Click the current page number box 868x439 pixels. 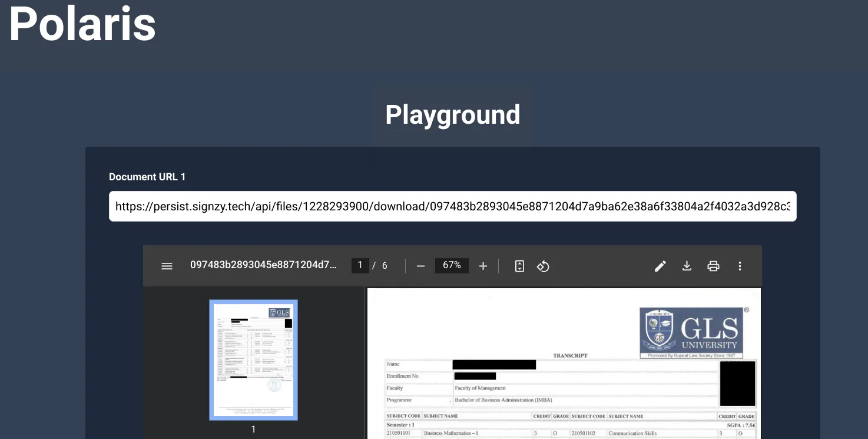(360, 266)
